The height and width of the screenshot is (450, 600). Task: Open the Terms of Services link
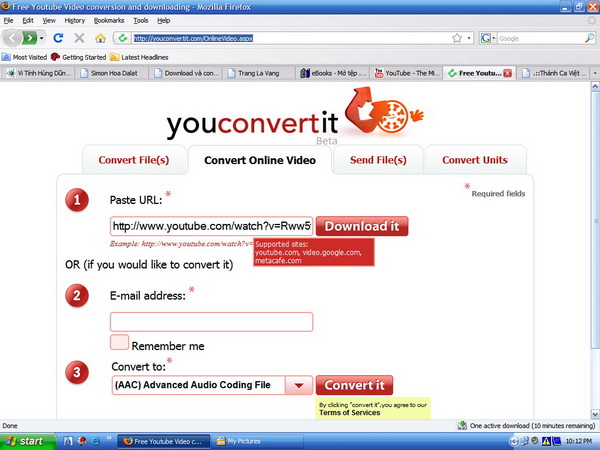tap(351, 413)
